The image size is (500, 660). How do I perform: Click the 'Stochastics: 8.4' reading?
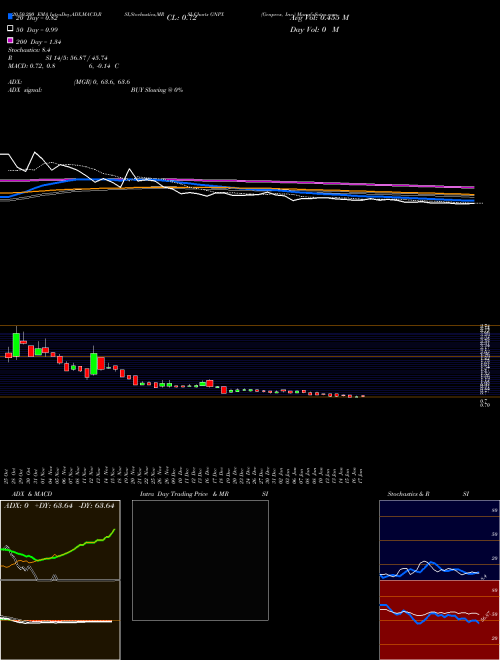(29, 50)
